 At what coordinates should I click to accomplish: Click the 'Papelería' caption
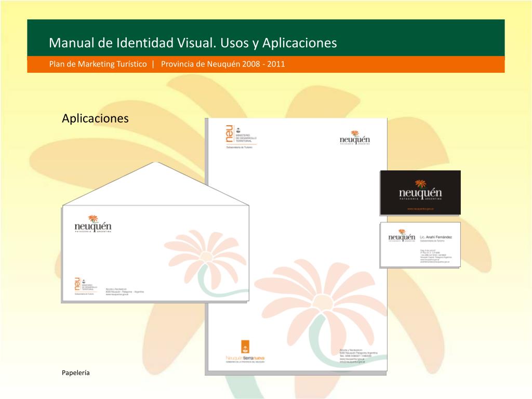(x=76, y=373)
